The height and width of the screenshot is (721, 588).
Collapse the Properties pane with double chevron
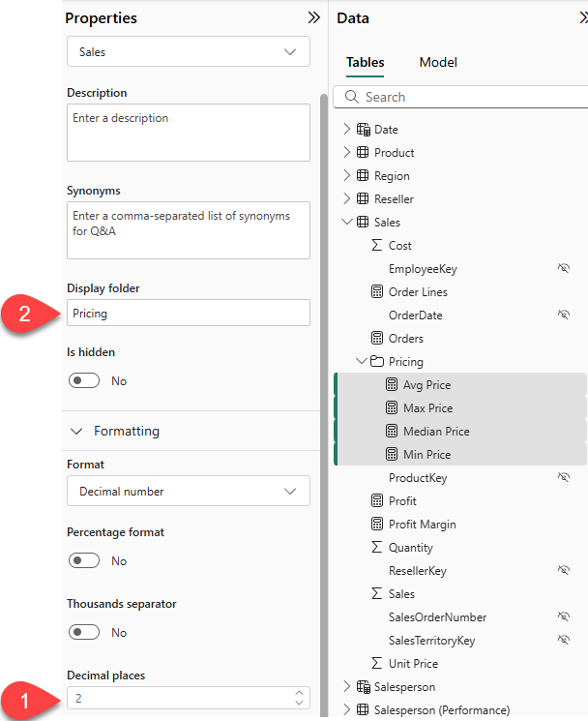tap(313, 17)
